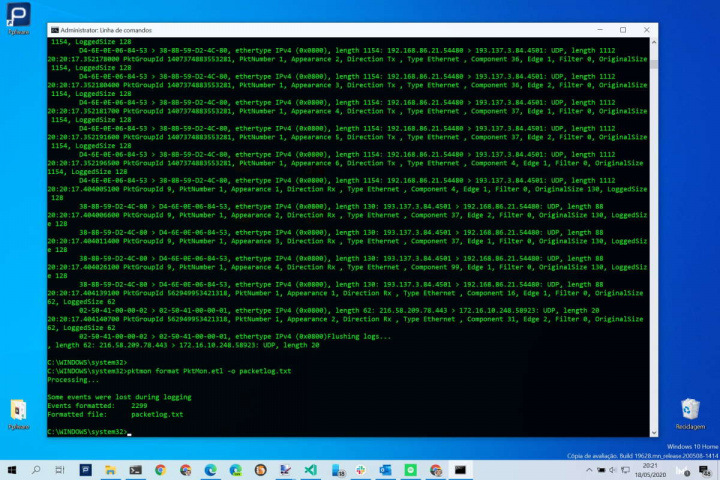The image size is (720, 480).
Task: Open the Windows Start menu
Action: 11,469
